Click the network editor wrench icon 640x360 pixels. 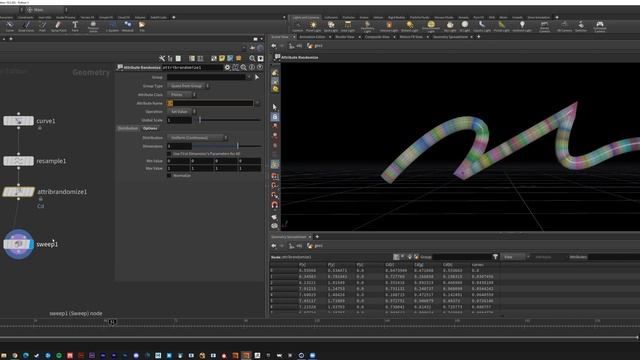[162, 58]
